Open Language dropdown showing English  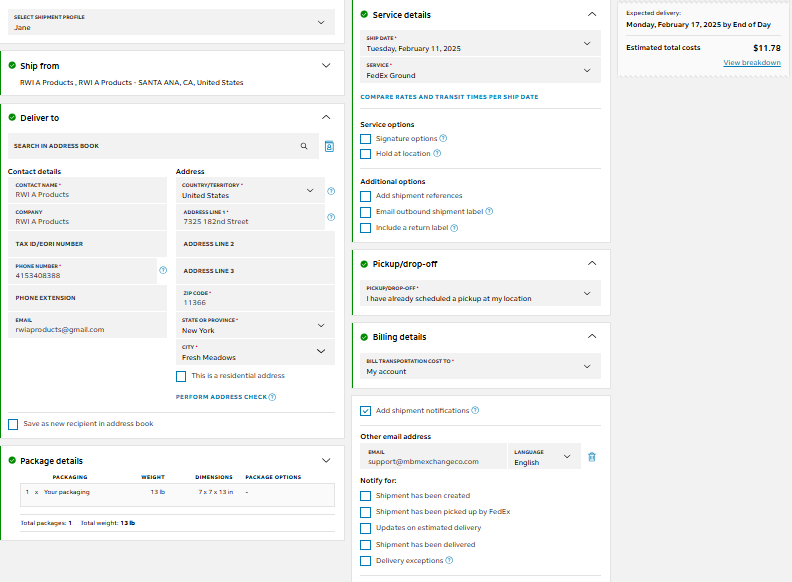pos(544,457)
